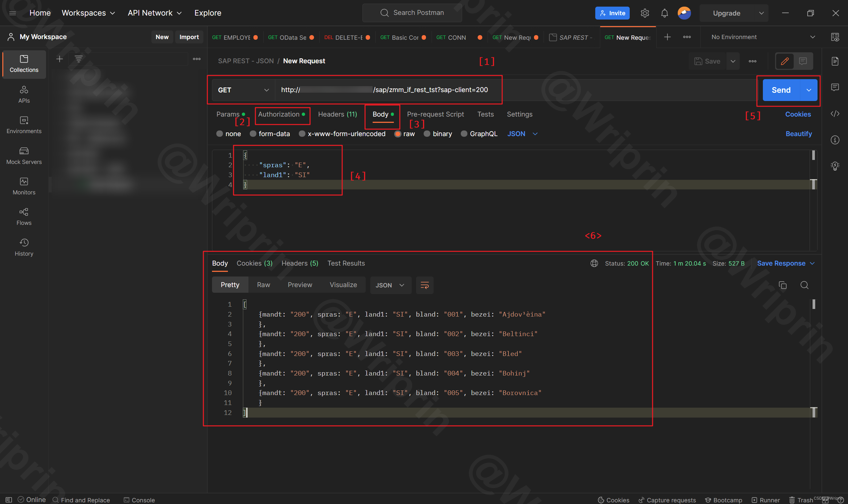Screen dimensions: 848x504
Task: Click the Beautify link
Action: (x=798, y=134)
